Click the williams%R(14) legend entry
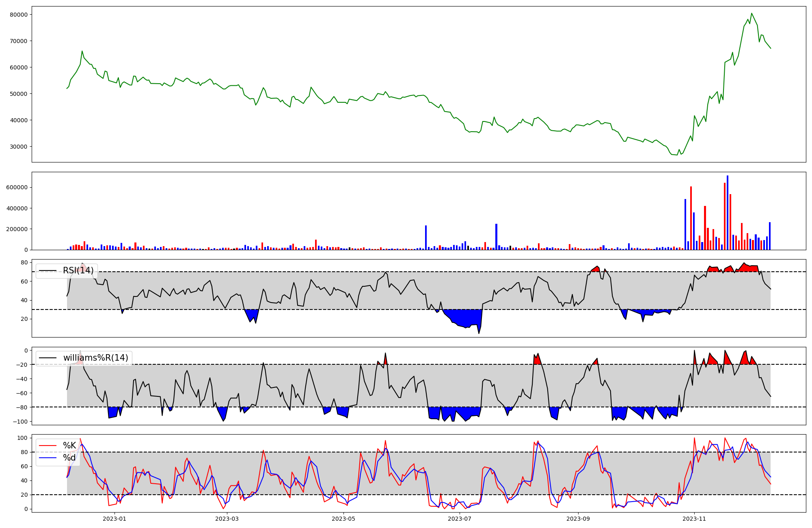 pyautogui.click(x=95, y=358)
